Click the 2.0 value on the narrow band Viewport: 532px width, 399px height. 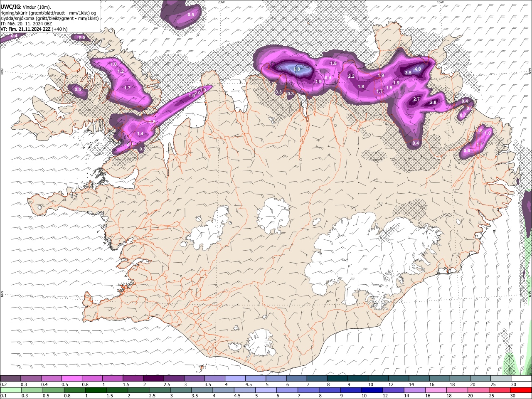197,93
